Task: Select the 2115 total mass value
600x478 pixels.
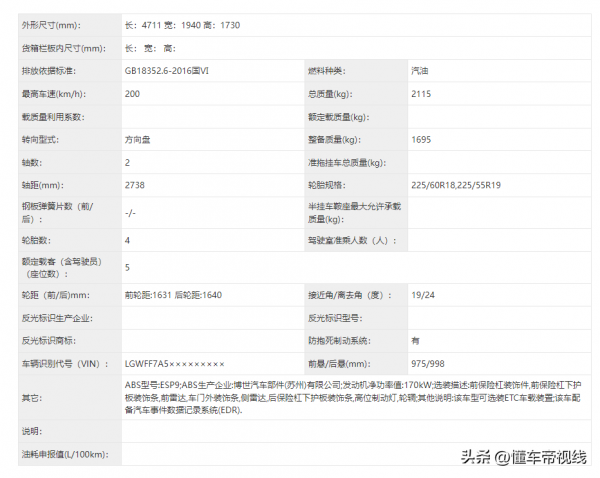Action: click(x=422, y=94)
